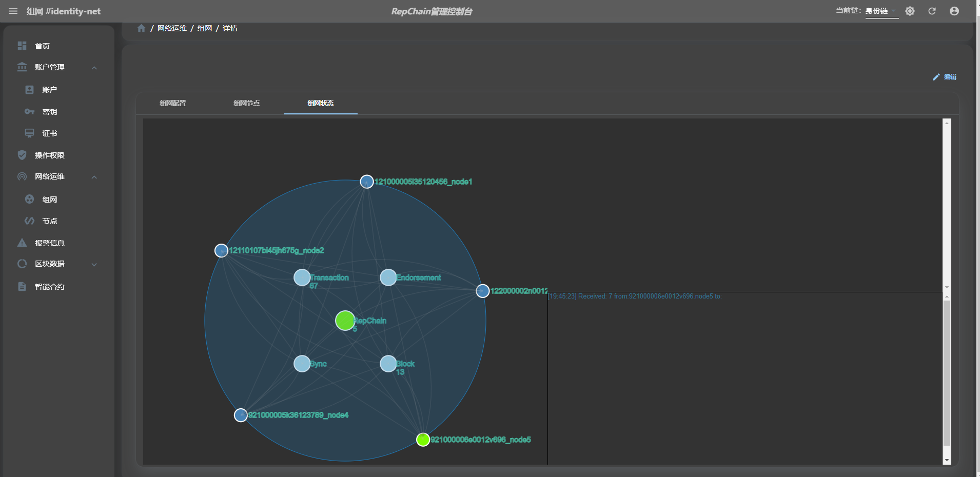Click the Endorsement node circle
The image size is (980, 477).
pyautogui.click(x=388, y=277)
